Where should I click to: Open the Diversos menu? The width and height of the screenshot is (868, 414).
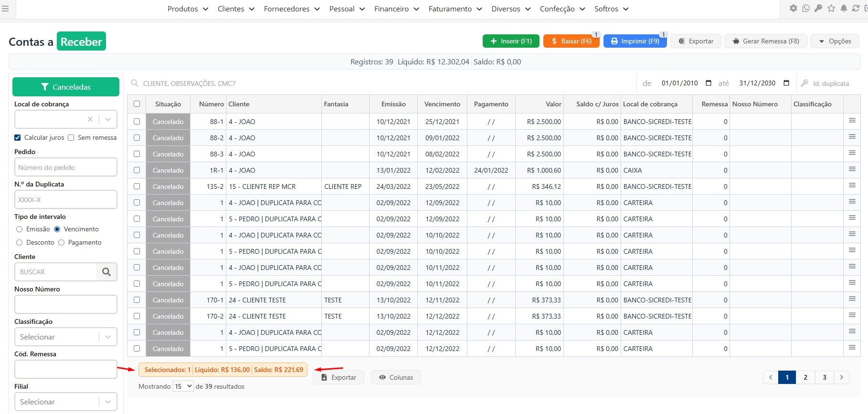pyautogui.click(x=511, y=9)
